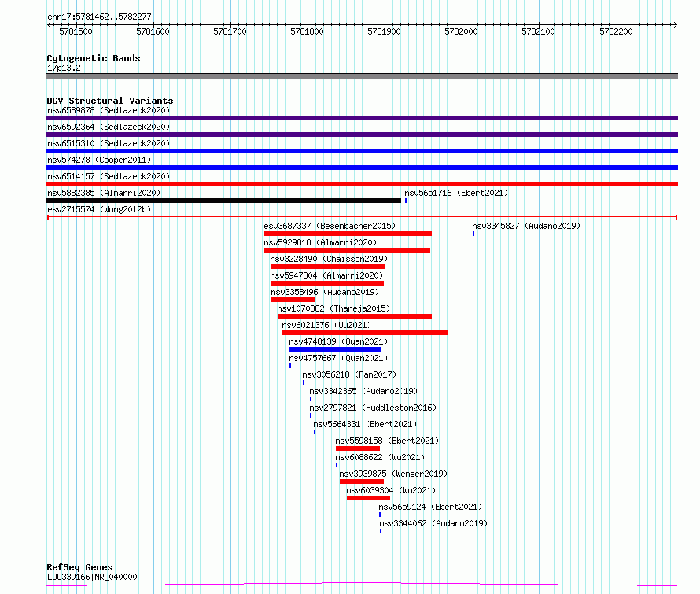
Task: Click red bar of esv3687337
Action: coord(348,234)
